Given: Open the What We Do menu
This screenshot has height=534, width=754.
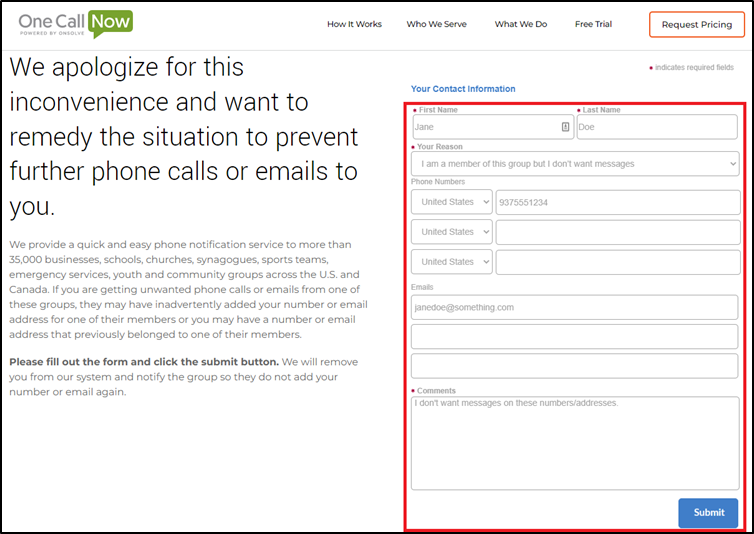Looking at the screenshot, I should [520, 24].
